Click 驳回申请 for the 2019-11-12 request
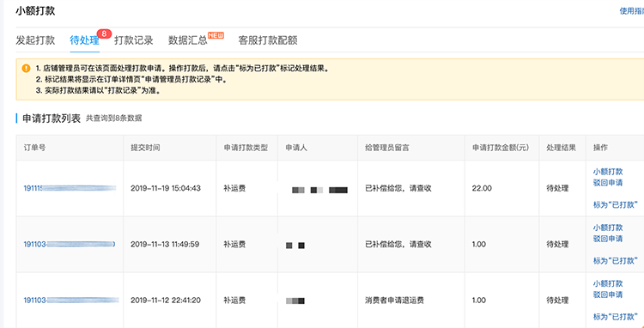 [x=608, y=295]
